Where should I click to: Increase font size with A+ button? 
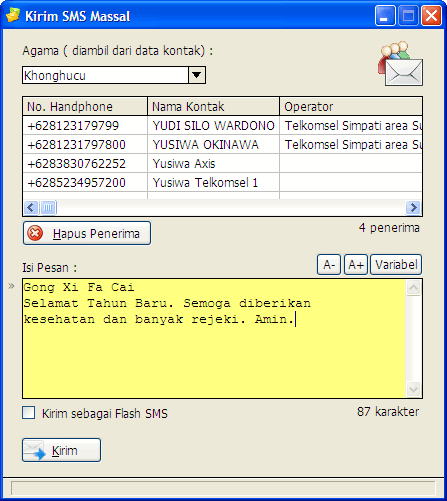pos(356,265)
